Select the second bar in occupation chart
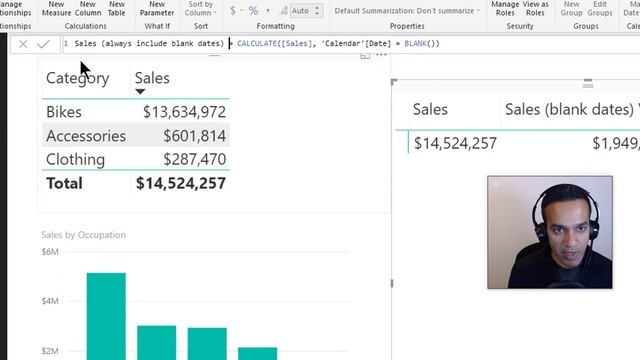The height and width of the screenshot is (360, 640). [157, 342]
